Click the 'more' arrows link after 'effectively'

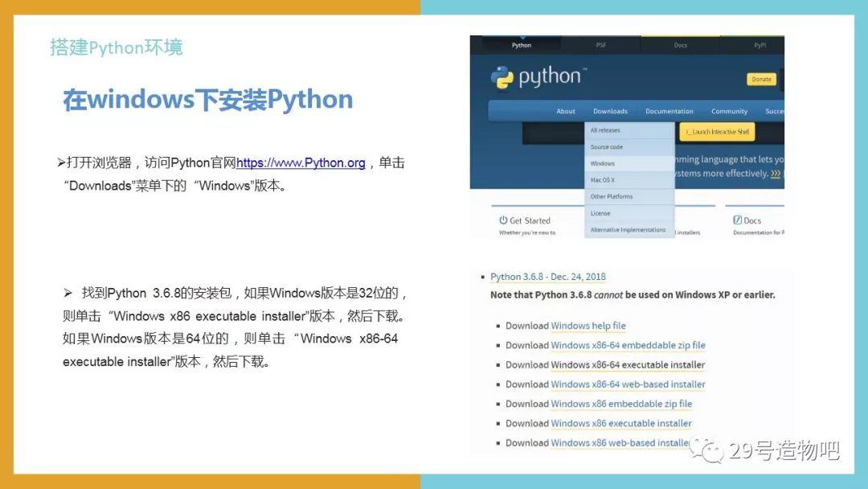click(776, 174)
